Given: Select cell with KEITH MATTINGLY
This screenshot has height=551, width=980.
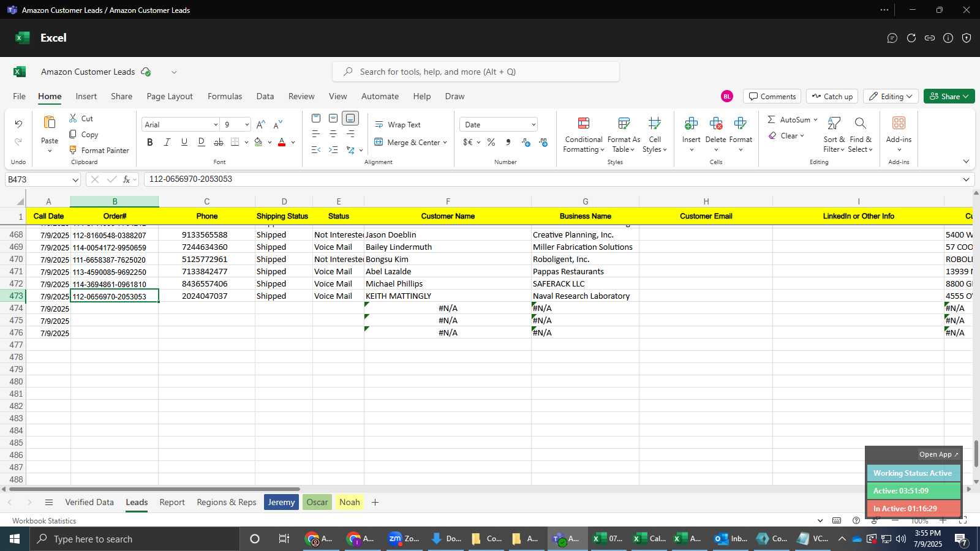Looking at the screenshot, I should click(448, 296).
